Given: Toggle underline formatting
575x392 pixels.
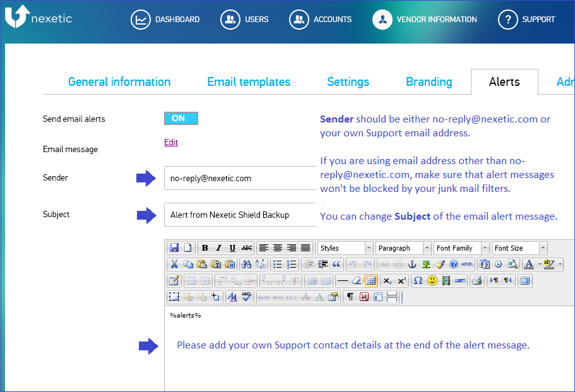Looking at the screenshot, I should click(x=232, y=248).
